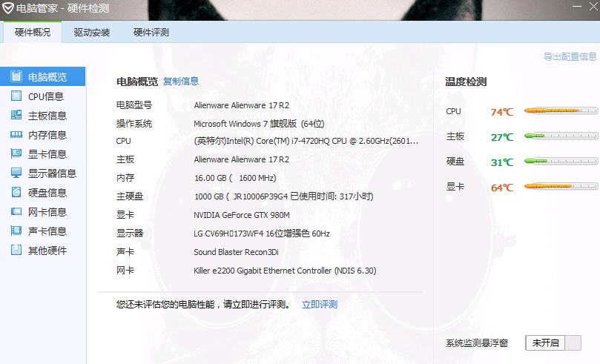Click Killer e2200 Gigabit Ethernet Controller text
600x364 pixels.
click(x=285, y=271)
